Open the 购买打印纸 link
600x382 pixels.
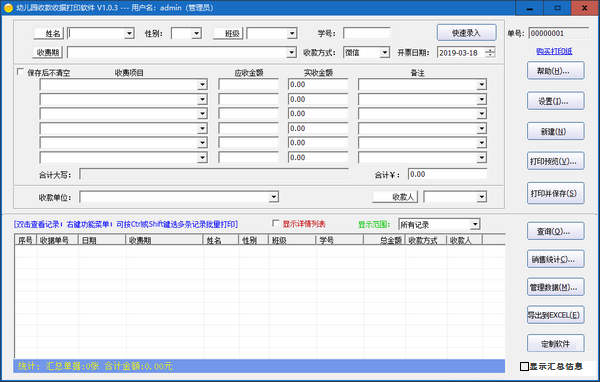(554, 51)
